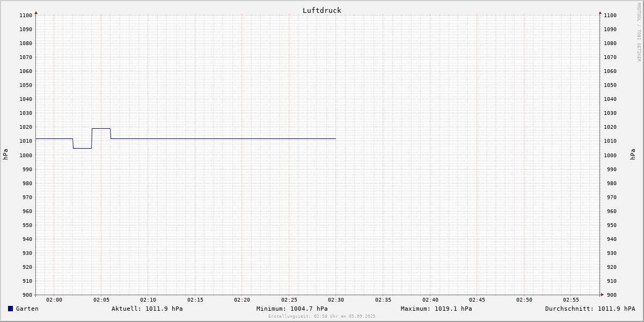Click the 02:55 time axis label
This screenshot has width=644, height=322.
[x=571, y=300]
